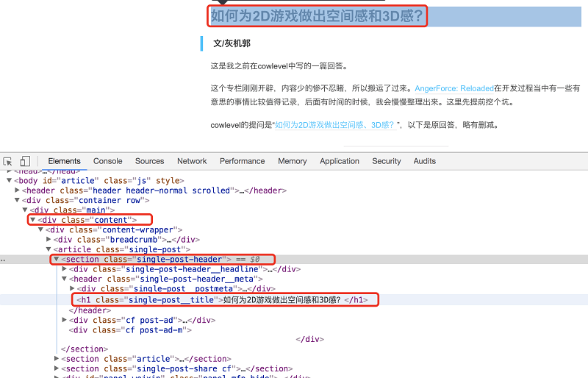Expand the breadcrumb div node
Image resolution: width=588 pixels, height=378 pixels.
click(49, 240)
